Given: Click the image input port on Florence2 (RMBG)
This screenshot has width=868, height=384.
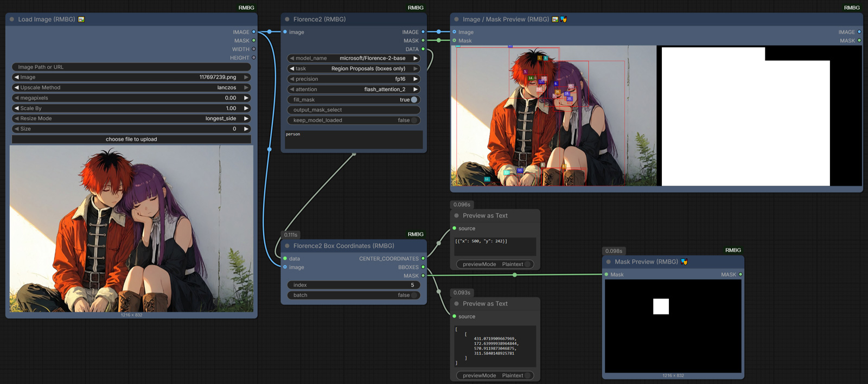Looking at the screenshot, I should tap(285, 32).
